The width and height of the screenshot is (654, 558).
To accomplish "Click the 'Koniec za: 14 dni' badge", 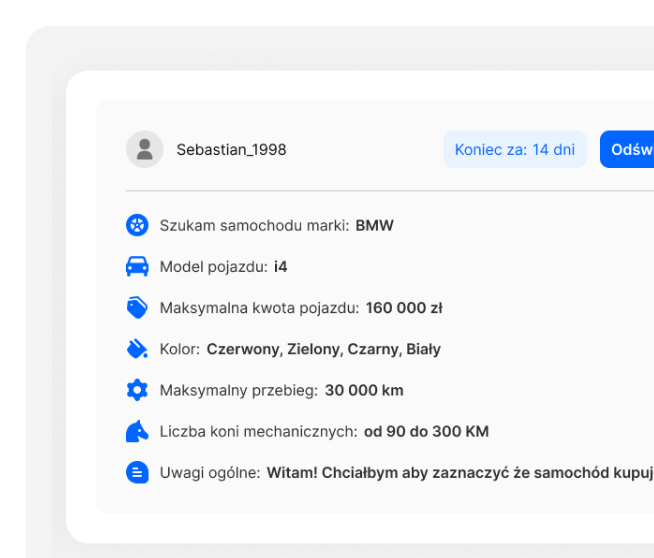I will (514, 149).
